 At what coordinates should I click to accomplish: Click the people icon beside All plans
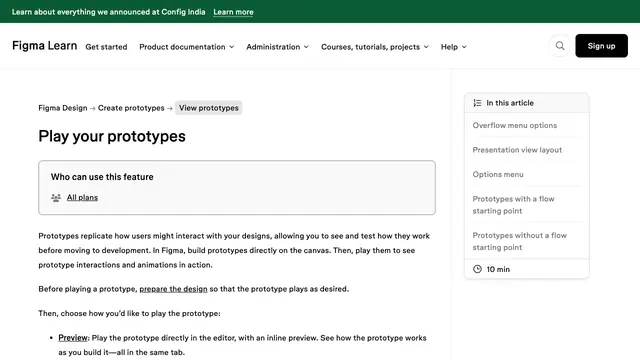[56, 198]
